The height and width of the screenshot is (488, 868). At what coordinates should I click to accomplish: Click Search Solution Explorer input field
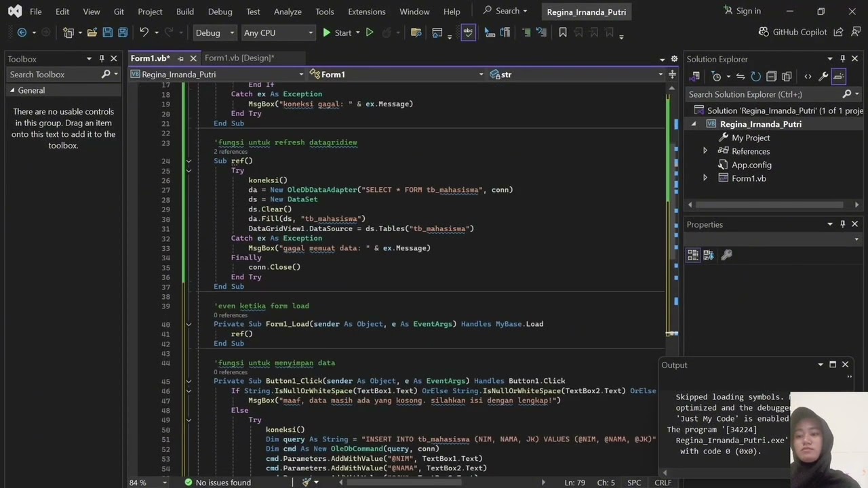click(x=763, y=94)
